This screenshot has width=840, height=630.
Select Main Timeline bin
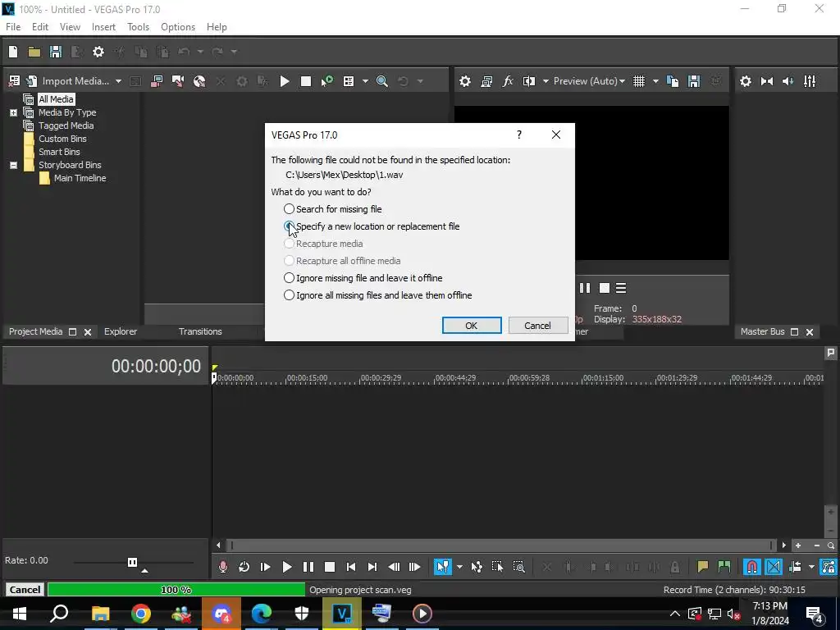[x=80, y=178]
